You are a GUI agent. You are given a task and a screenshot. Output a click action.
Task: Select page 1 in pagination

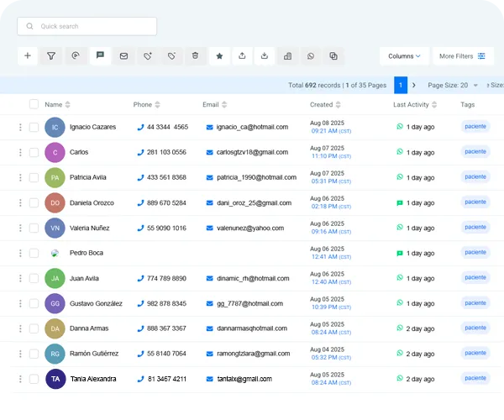401,85
